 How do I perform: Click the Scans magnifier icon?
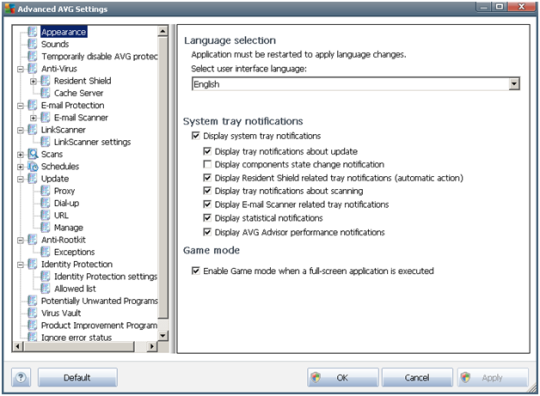tap(33, 154)
